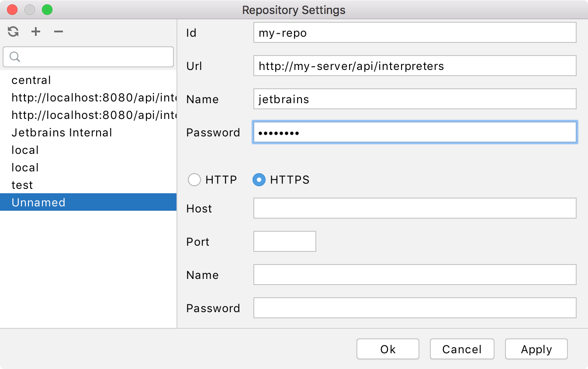Select the test repository
This screenshot has height=369, width=588.
point(22,185)
